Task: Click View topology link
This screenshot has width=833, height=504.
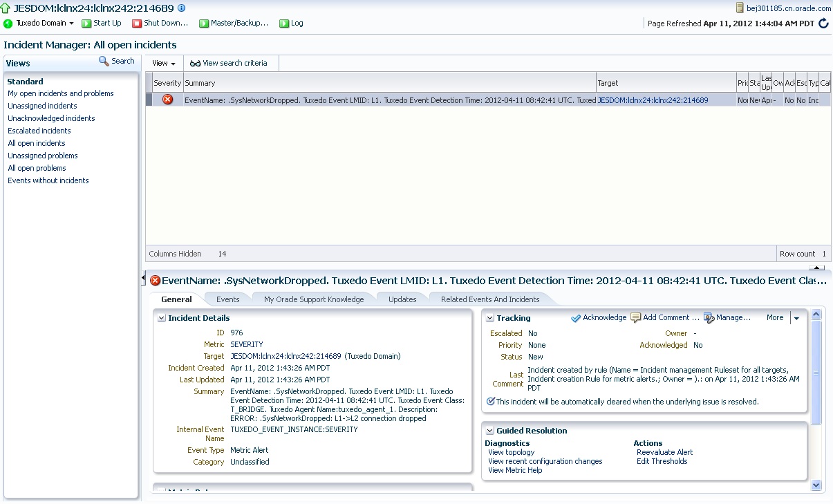Action: (512, 452)
